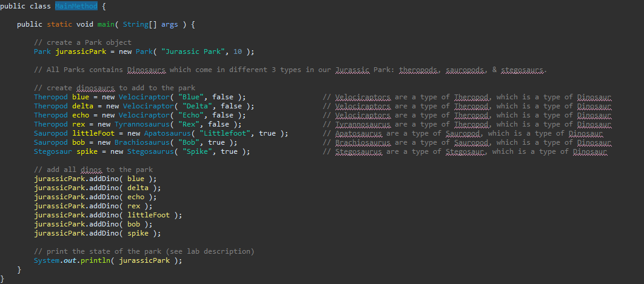The height and width of the screenshot is (284, 644).
Task: Click the littleFoot argument in addDino call
Action: pyautogui.click(x=149, y=215)
